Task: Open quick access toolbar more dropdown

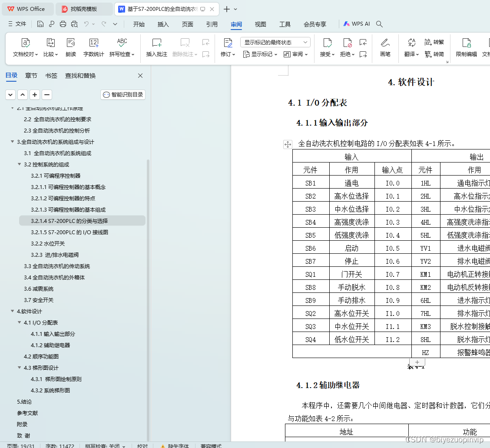Action: pos(115,24)
